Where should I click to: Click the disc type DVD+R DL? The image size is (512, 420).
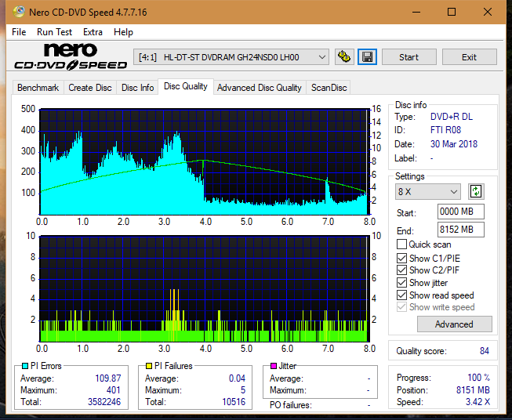(452, 117)
